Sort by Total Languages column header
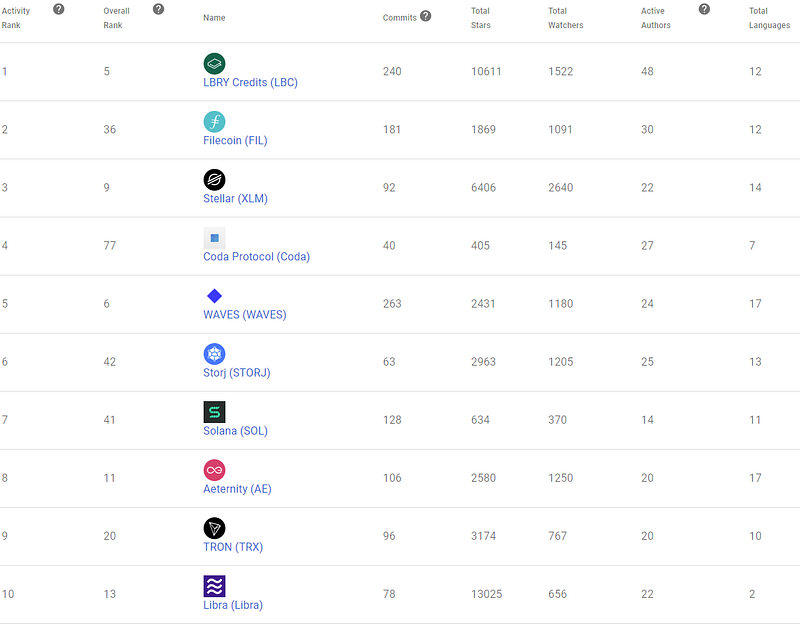Viewport: 800px width, 624px height. pyautogui.click(x=769, y=17)
